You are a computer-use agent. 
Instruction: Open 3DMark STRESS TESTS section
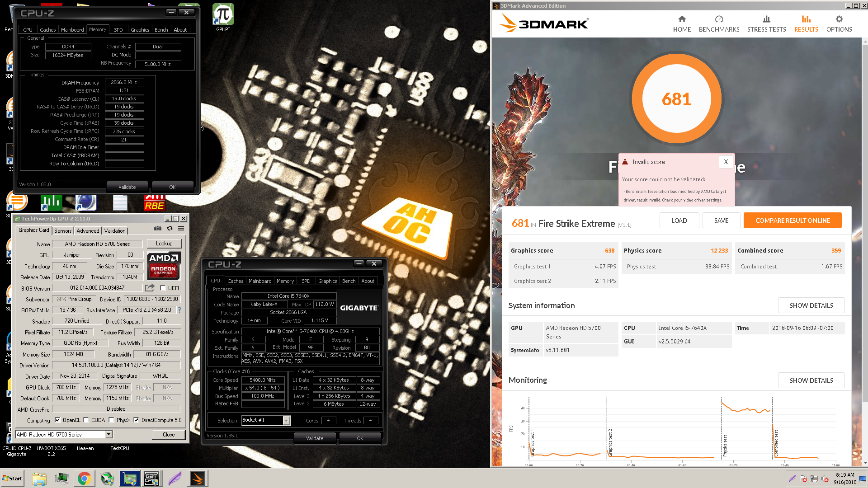pos(766,24)
